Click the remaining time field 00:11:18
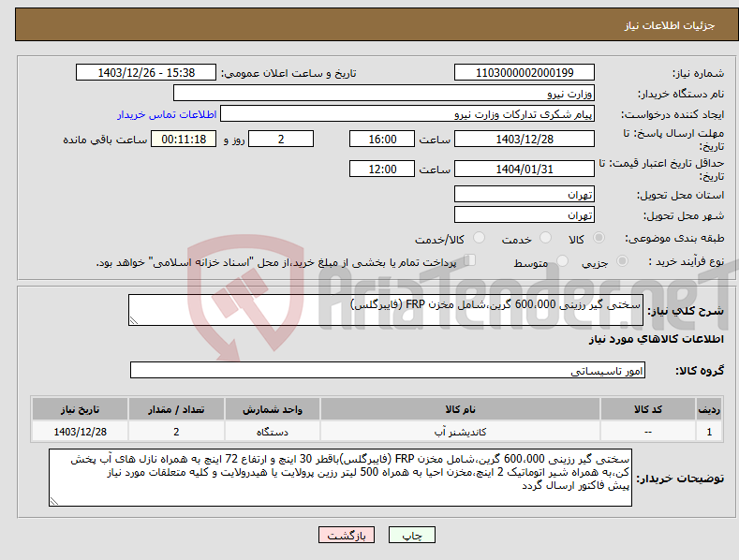This screenshot has height=560, width=739. click(184, 139)
